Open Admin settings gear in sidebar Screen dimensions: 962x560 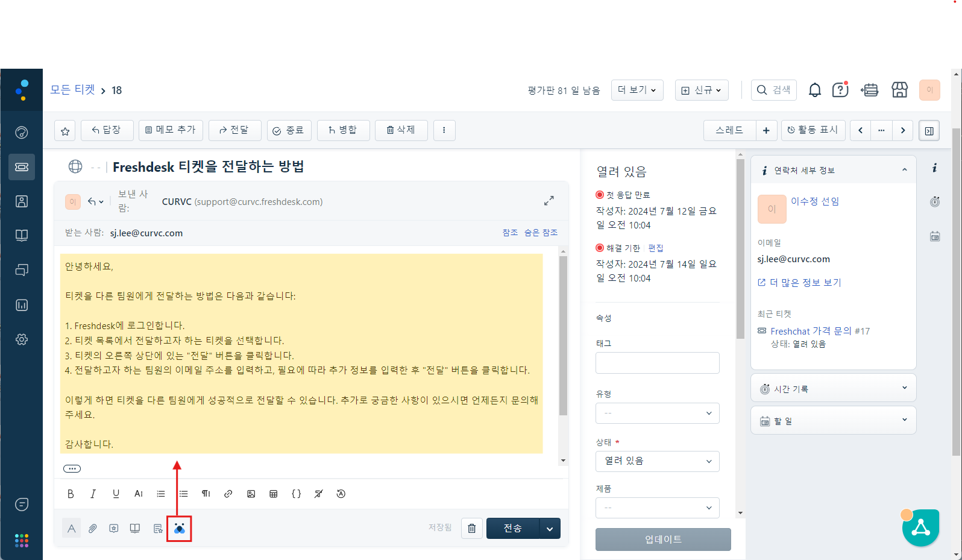pos(22,339)
